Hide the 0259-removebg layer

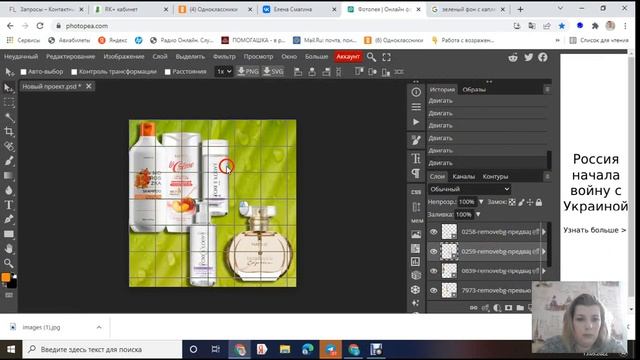[x=433, y=251]
